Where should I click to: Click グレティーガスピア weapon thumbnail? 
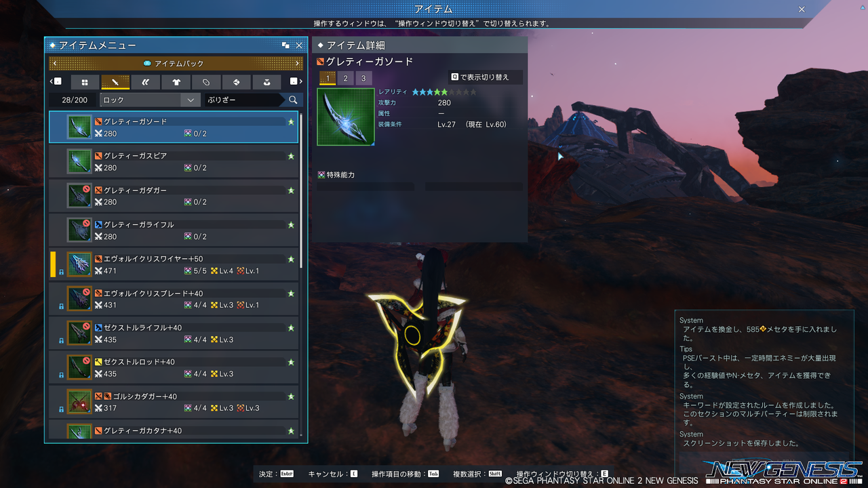tap(79, 161)
